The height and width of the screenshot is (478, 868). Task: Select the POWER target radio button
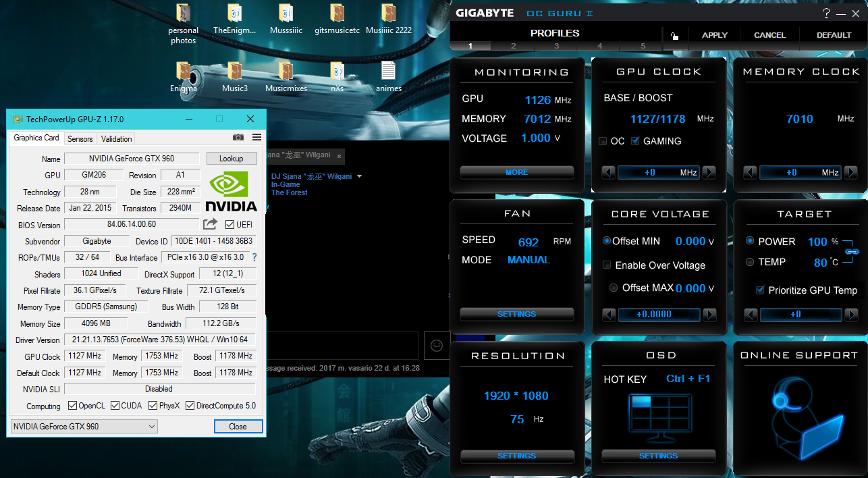750,241
